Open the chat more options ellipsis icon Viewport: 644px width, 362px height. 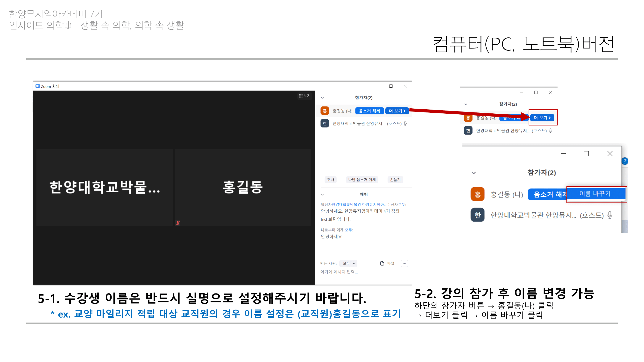pyautogui.click(x=404, y=263)
